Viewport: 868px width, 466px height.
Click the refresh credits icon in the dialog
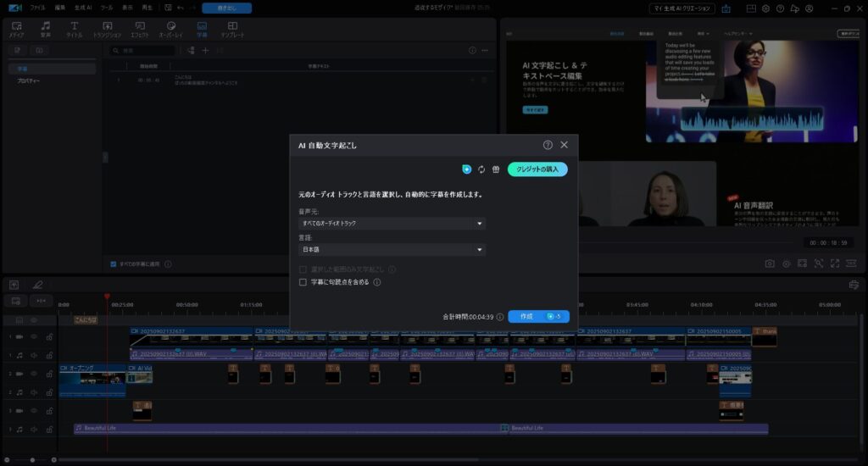[x=481, y=169]
